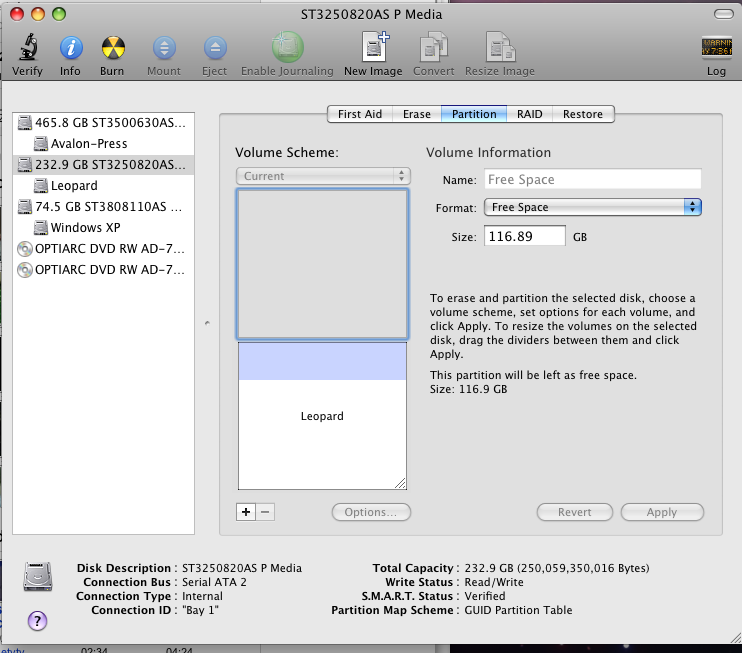Open the Volume Scheme dropdown
Image resolution: width=742 pixels, height=653 pixels.
322,176
